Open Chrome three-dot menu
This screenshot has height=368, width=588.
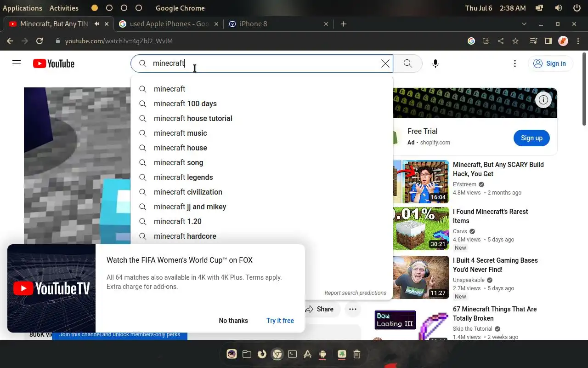coord(577,41)
